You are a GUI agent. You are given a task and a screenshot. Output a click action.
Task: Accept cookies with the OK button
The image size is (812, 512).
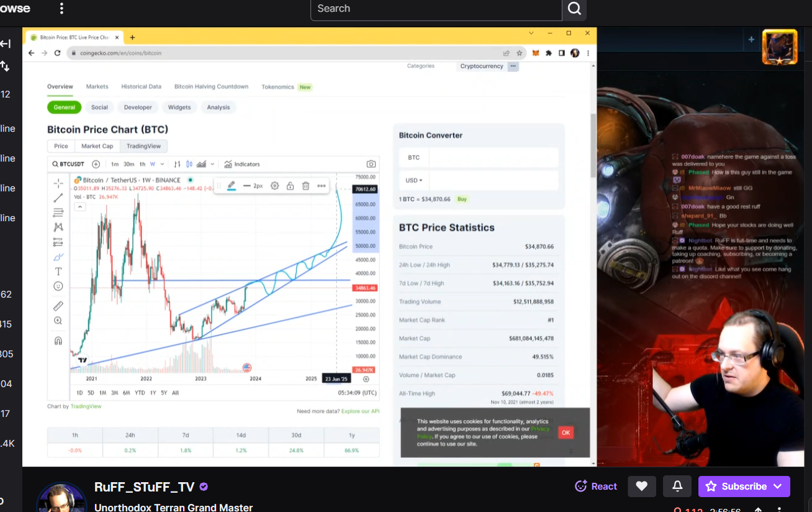tap(566, 432)
